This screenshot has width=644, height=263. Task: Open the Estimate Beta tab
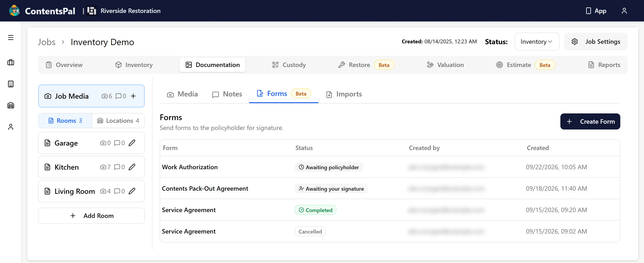(x=525, y=65)
